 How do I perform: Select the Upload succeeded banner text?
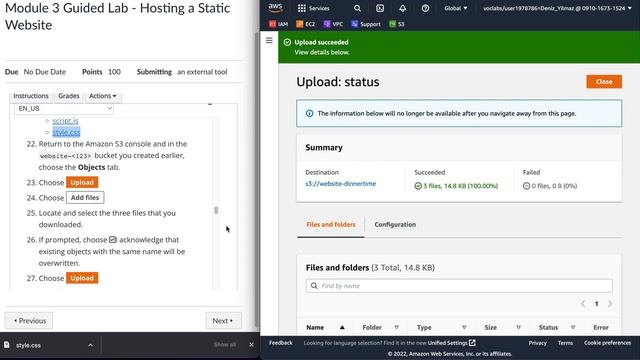click(322, 42)
